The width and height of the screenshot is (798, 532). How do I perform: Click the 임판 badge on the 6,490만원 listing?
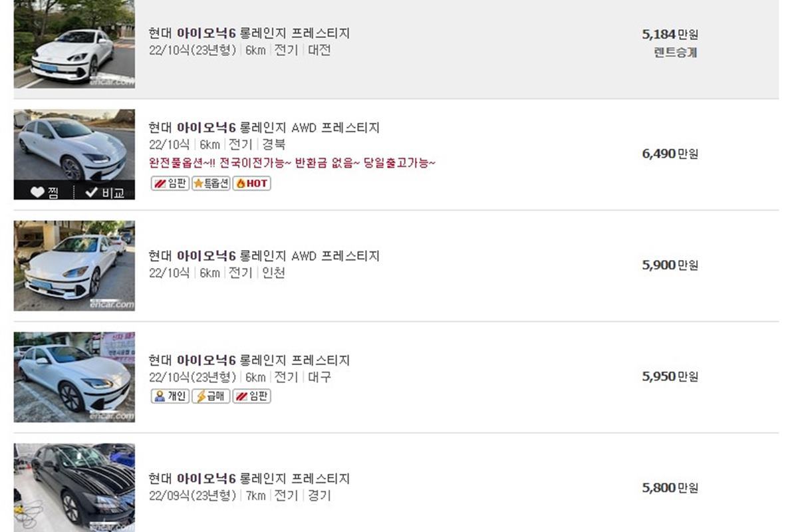(x=170, y=184)
